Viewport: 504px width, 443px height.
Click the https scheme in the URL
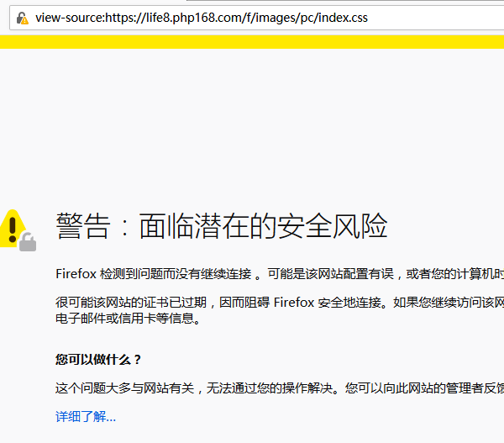(x=119, y=18)
